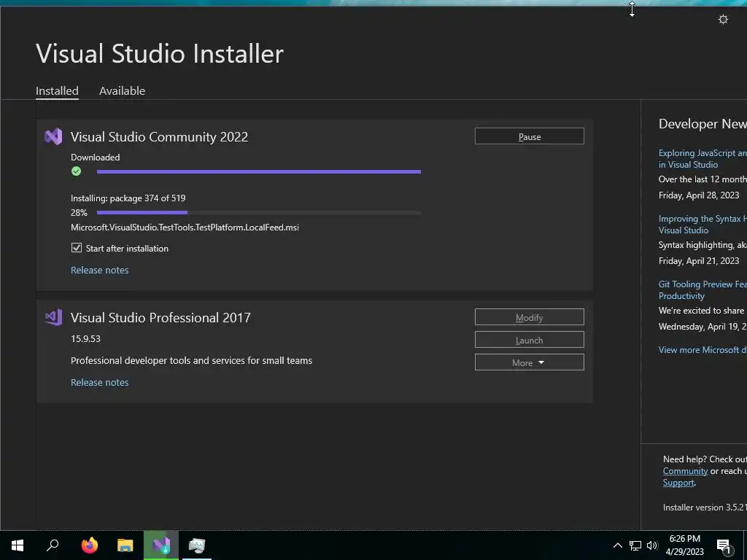Click the Installer version text
This screenshot has width=747, height=560.
705,507
